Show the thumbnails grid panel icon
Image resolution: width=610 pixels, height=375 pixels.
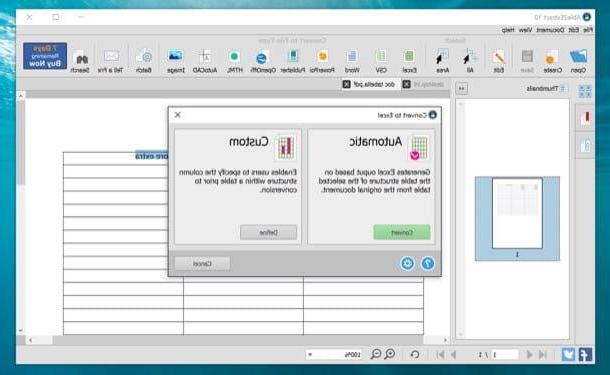click(585, 92)
